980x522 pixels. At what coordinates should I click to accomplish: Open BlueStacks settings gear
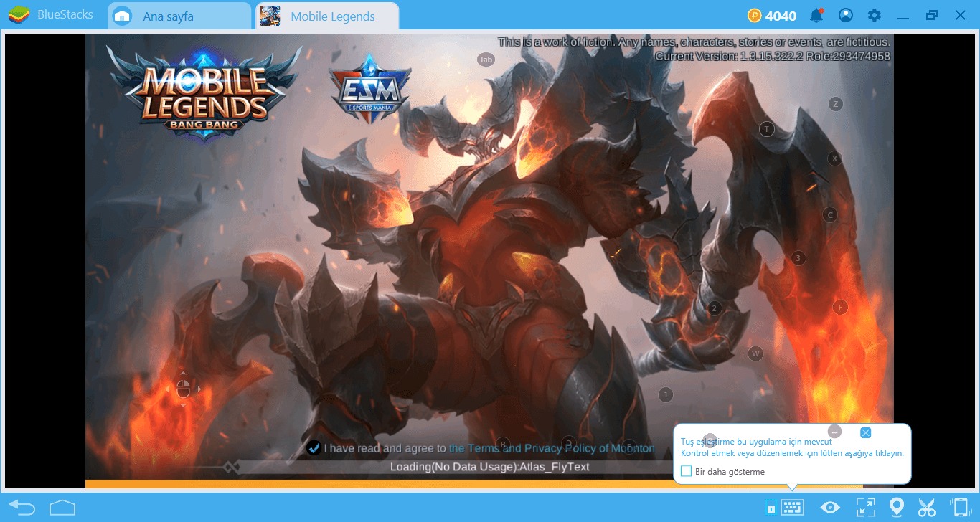(x=875, y=15)
